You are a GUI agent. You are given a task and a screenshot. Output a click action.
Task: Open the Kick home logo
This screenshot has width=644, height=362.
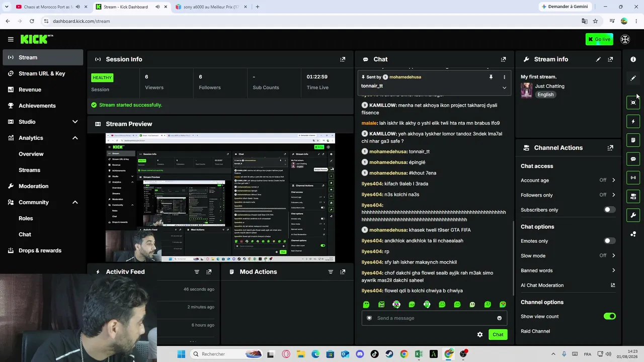point(37,39)
